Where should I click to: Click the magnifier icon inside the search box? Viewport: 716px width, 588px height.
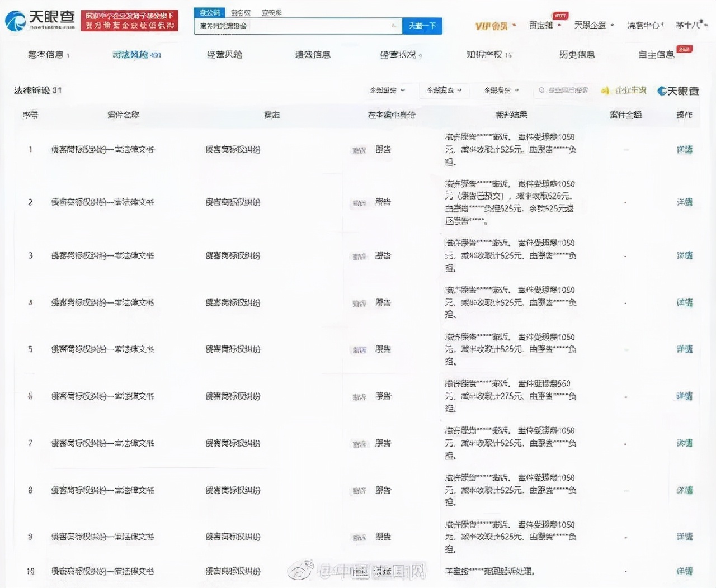393,26
